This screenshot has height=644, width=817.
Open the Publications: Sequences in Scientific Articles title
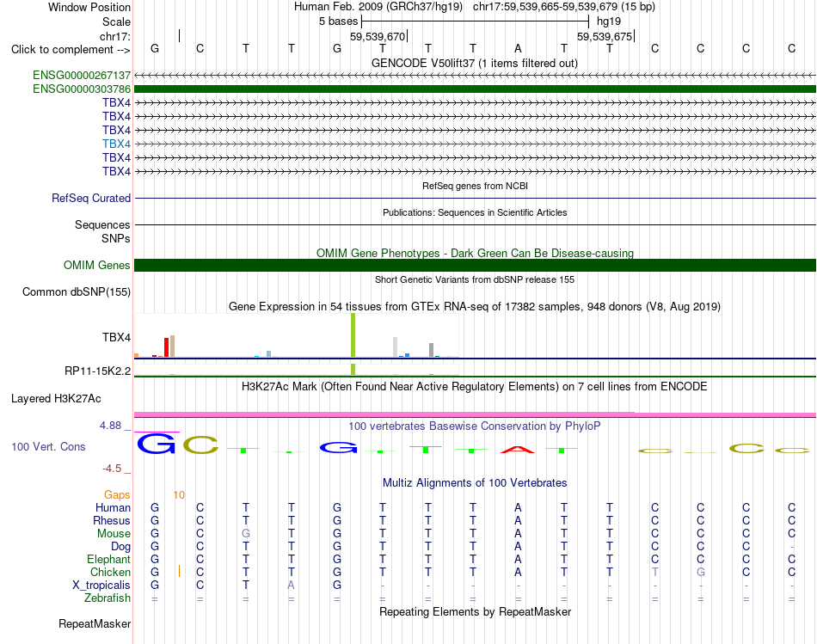click(475, 212)
